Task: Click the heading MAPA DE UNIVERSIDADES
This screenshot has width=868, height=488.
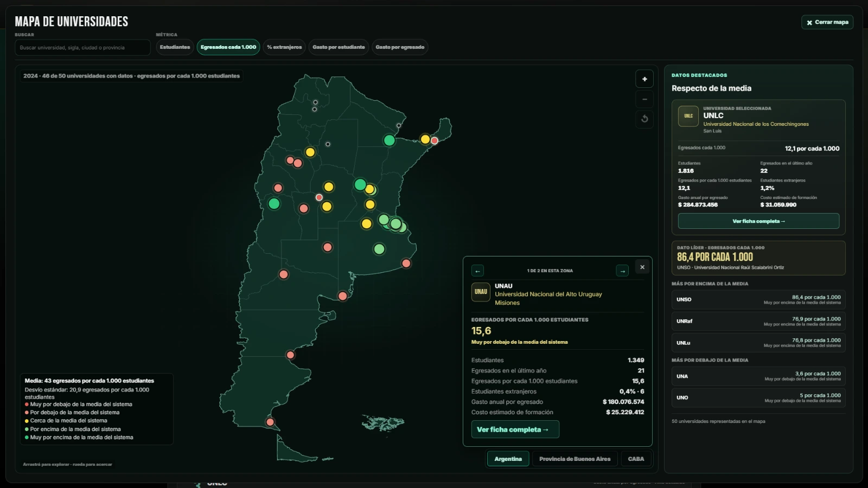Action: [x=72, y=22]
